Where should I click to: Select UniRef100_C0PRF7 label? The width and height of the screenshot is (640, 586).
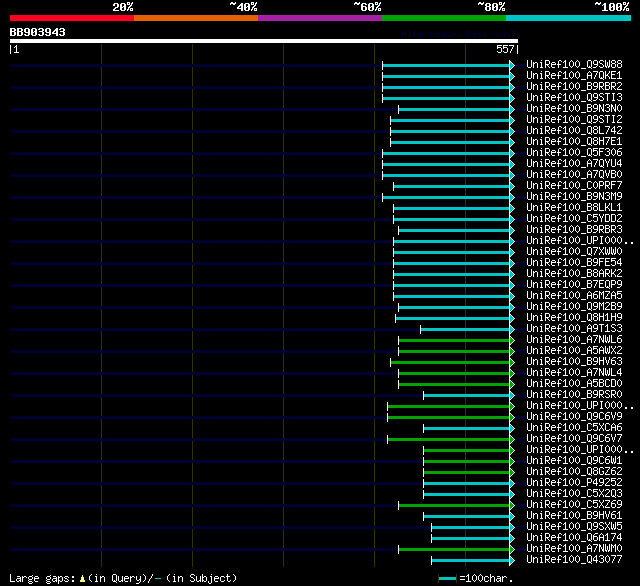point(574,186)
